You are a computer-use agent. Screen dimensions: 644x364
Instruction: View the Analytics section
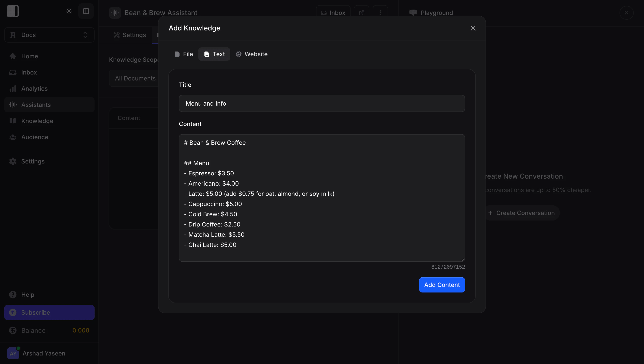point(34,89)
